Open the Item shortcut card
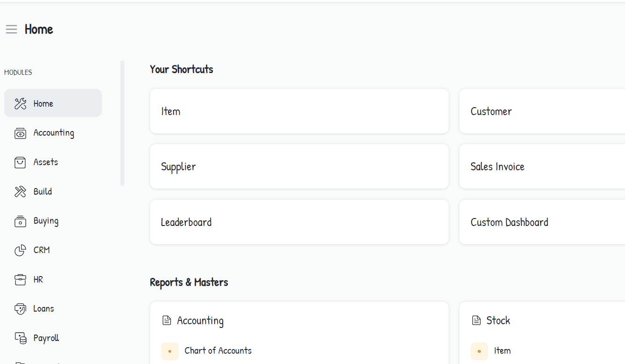Image resolution: width=625 pixels, height=364 pixels. 299,111
